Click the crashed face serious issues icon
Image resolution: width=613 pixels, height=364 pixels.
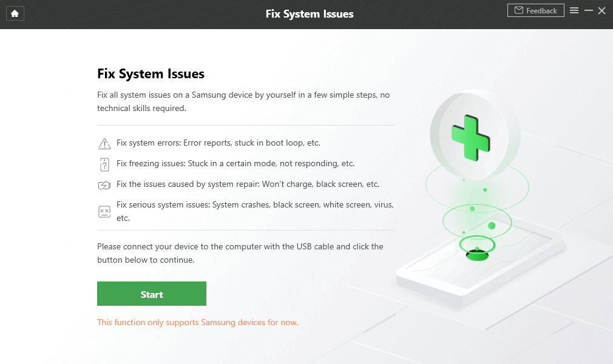click(x=104, y=212)
